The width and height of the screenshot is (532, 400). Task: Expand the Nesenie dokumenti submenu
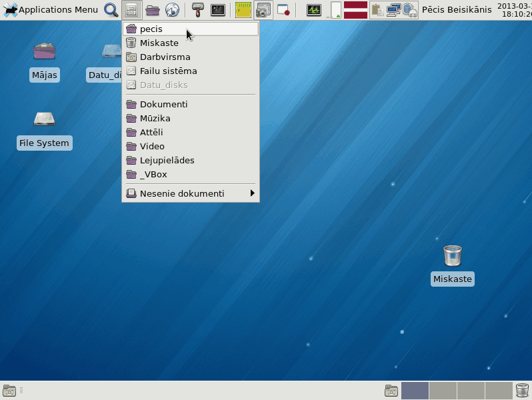(x=191, y=193)
